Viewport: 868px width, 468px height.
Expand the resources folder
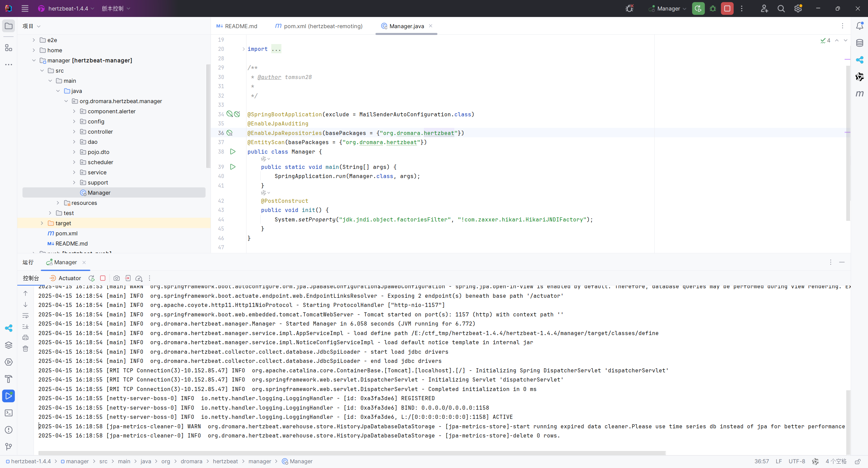point(58,203)
